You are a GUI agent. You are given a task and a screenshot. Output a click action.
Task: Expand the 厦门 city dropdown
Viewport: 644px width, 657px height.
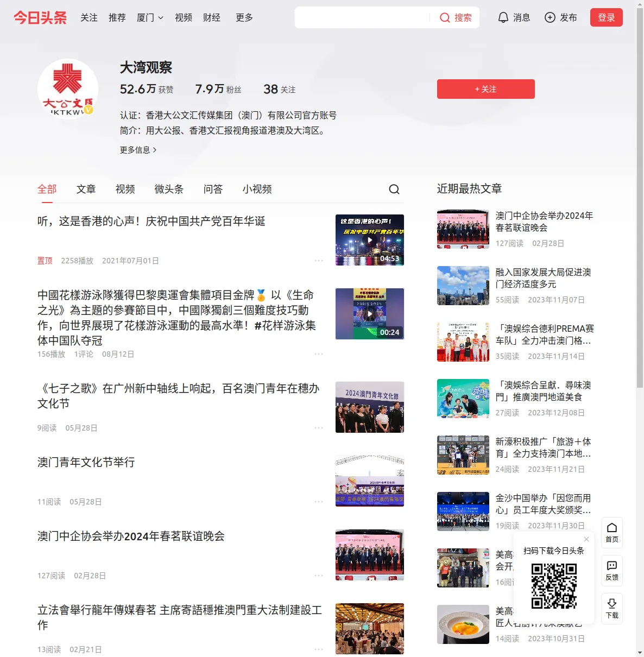[x=150, y=17]
